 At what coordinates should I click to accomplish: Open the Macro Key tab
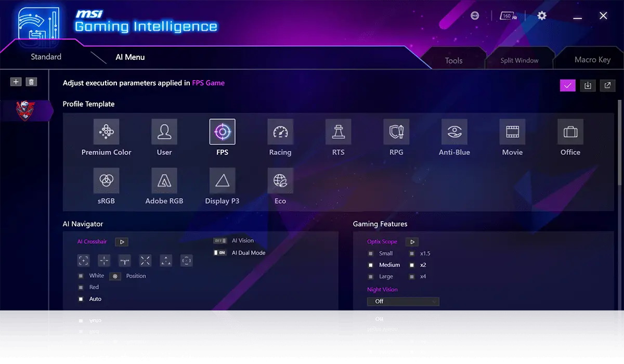[x=592, y=60]
